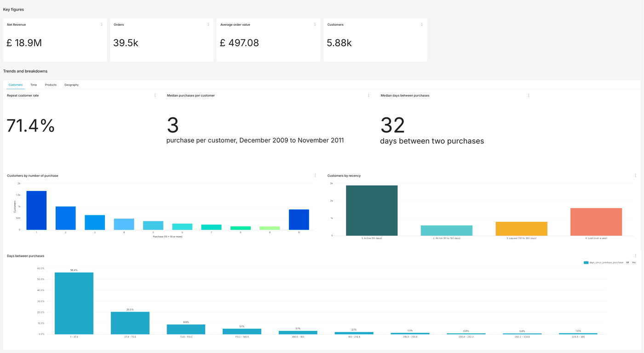The height and width of the screenshot is (353, 644).
Task: Click the 'Trends and breakdowns' heading
Action: tap(25, 71)
